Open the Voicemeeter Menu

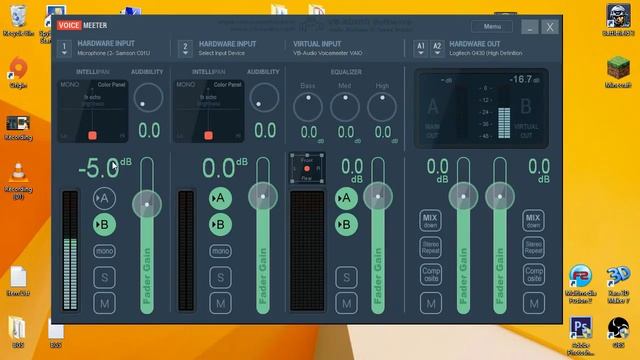pyautogui.click(x=492, y=27)
